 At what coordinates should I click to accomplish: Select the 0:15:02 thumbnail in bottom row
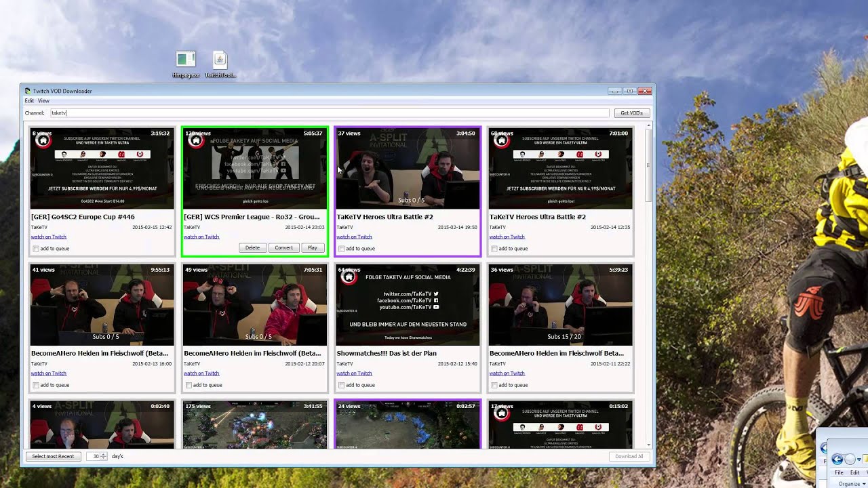coord(561,424)
